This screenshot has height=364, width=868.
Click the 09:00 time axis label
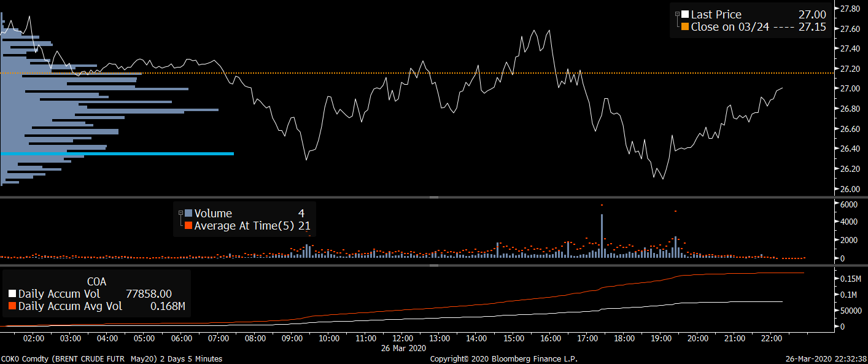pos(292,338)
